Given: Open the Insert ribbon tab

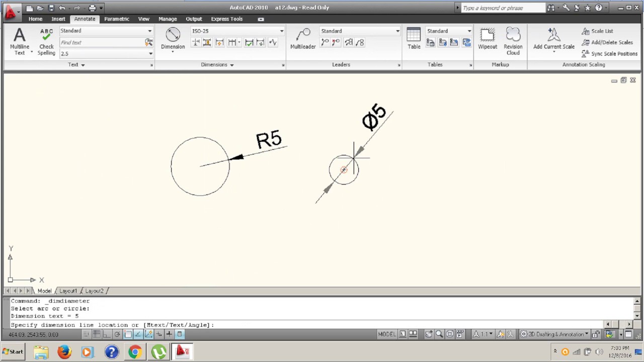Looking at the screenshot, I should click(x=58, y=19).
